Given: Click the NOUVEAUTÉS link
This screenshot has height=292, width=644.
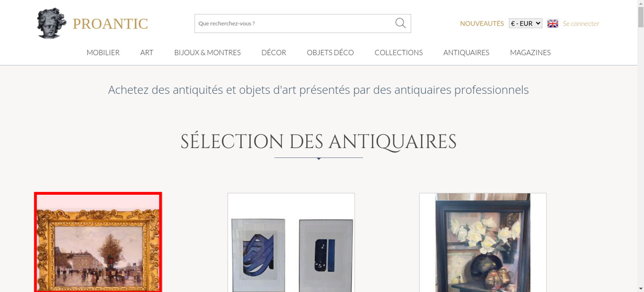Looking at the screenshot, I should click(x=482, y=23).
